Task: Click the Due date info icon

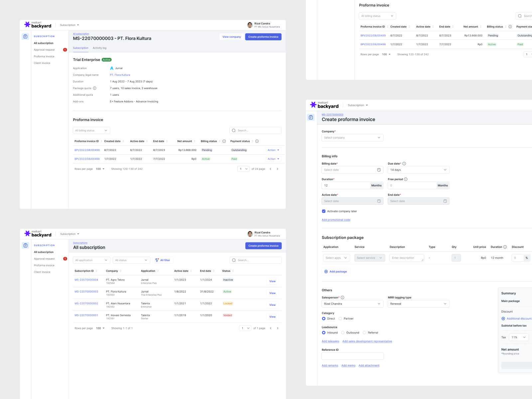Action: coord(404,164)
